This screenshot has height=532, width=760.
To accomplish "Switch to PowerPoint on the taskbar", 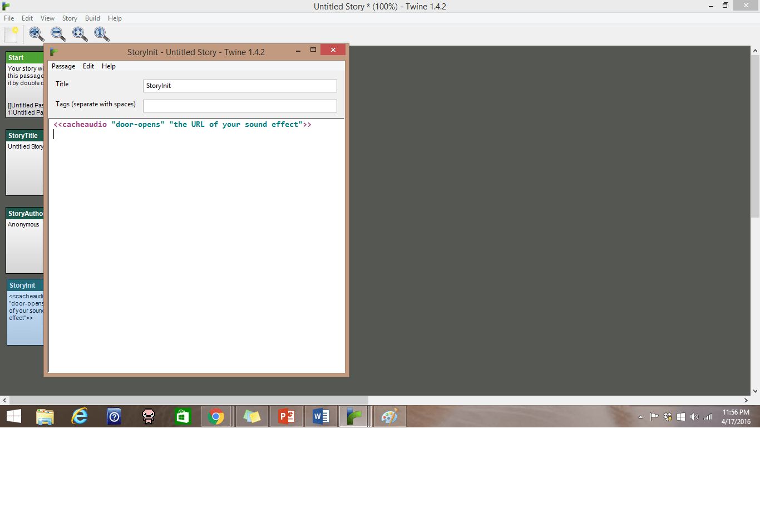I will pyautogui.click(x=287, y=416).
